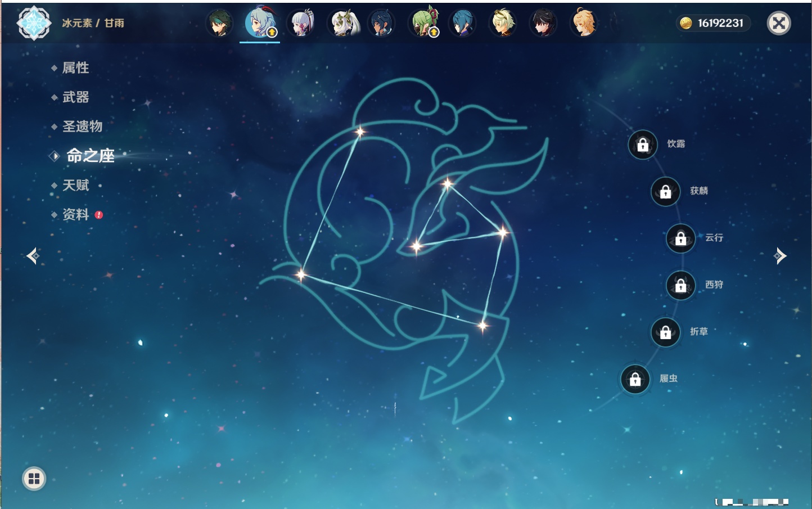Choose the green-haired avatar with upgrade badge
Viewport: 812px width, 509px height.
(x=423, y=23)
